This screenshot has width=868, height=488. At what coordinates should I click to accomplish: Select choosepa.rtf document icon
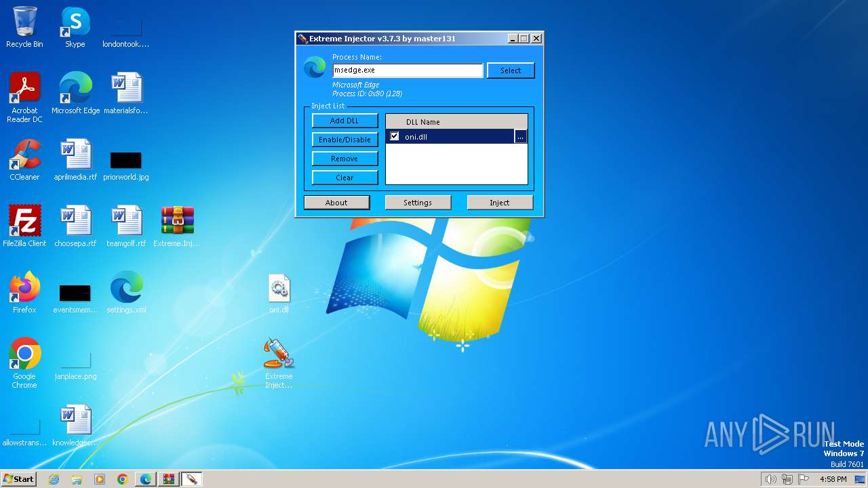pyautogui.click(x=75, y=226)
